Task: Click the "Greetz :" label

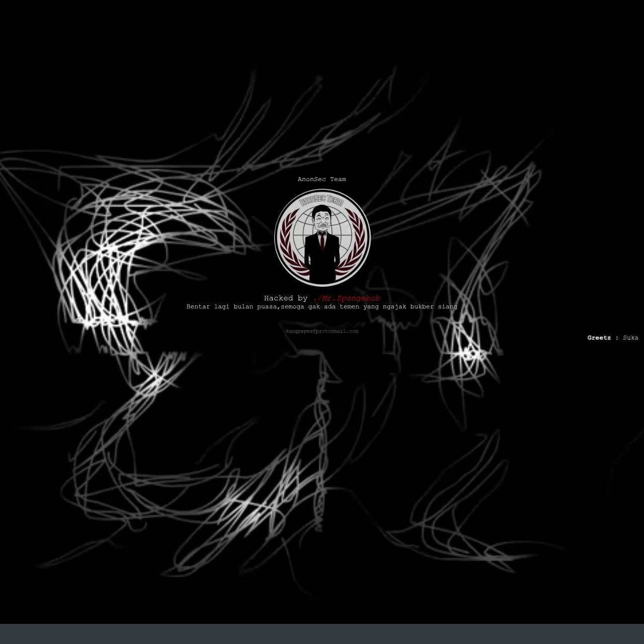Action: click(603, 338)
